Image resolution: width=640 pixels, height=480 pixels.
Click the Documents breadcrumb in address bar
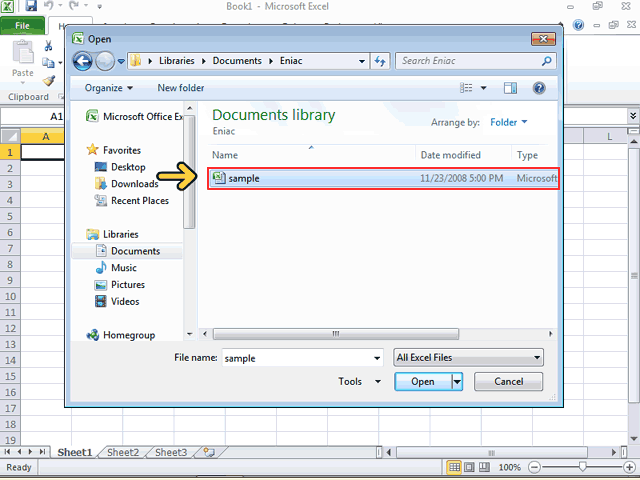237,61
